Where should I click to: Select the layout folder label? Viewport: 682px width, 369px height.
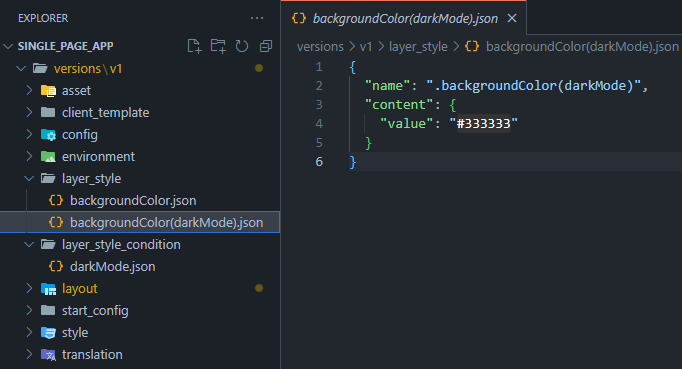(80, 288)
